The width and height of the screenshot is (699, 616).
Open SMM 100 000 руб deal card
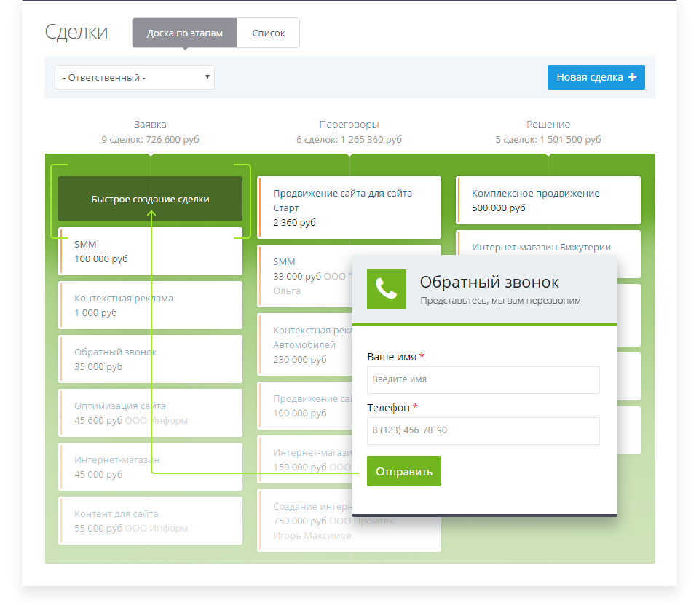[150, 251]
